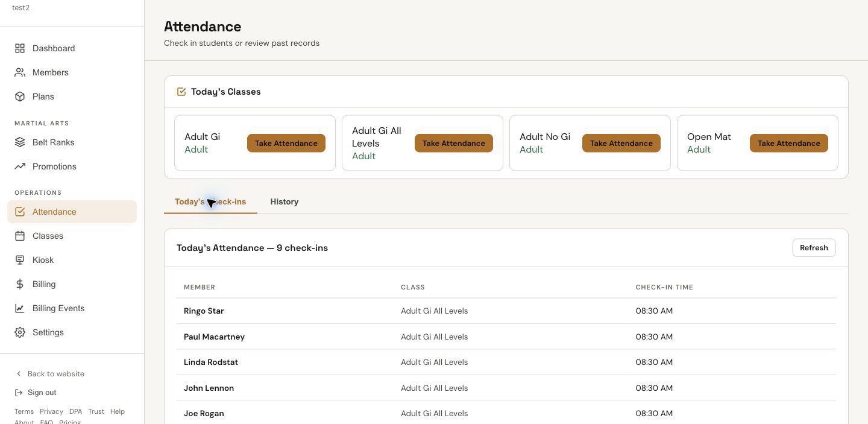Click the 'Today's Attendance — 9 check-ins' heading
This screenshot has height=424, width=868.
point(252,248)
